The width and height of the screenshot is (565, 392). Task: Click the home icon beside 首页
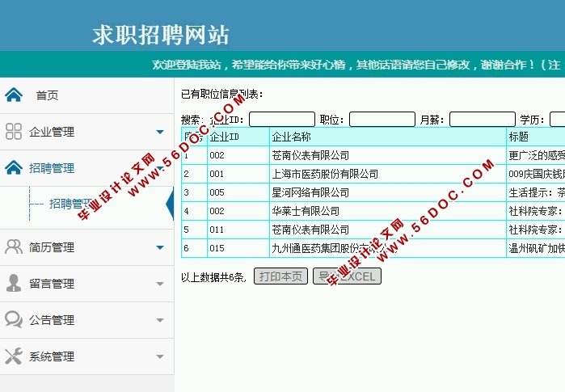(x=14, y=95)
